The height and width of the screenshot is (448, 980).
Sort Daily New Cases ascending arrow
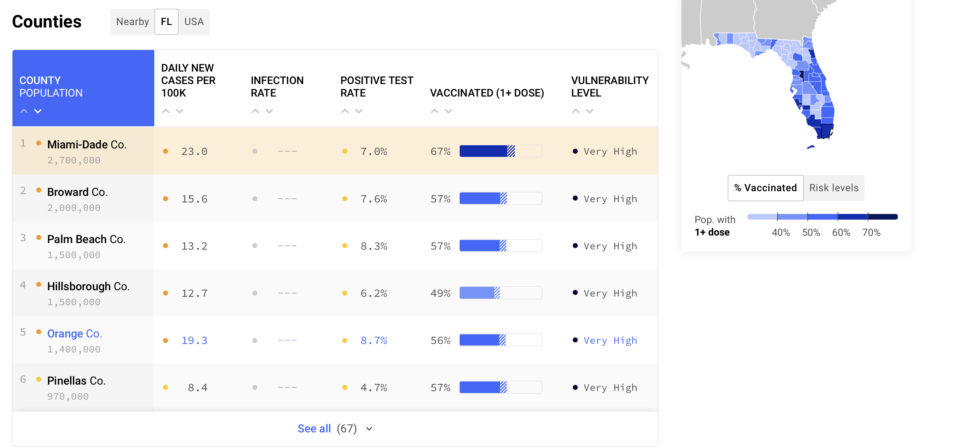point(166,111)
